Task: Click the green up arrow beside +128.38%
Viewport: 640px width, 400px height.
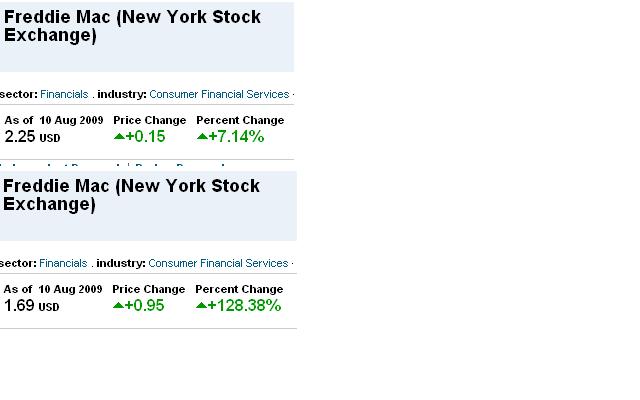Action: coord(201,306)
